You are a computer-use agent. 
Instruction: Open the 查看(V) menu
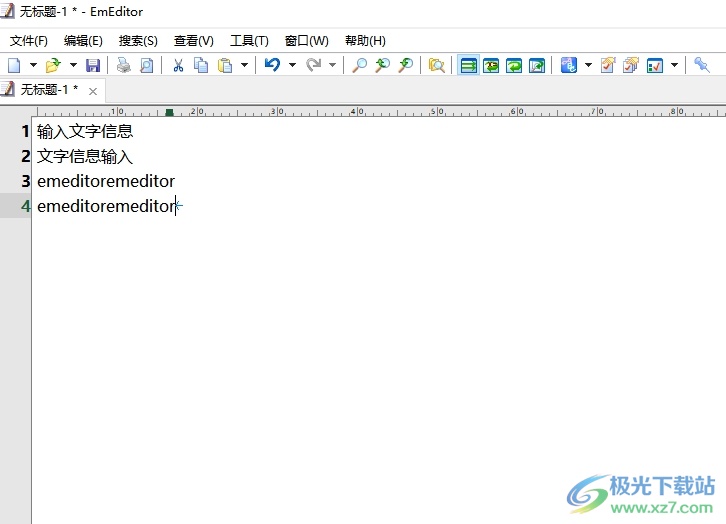pos(194,41)
